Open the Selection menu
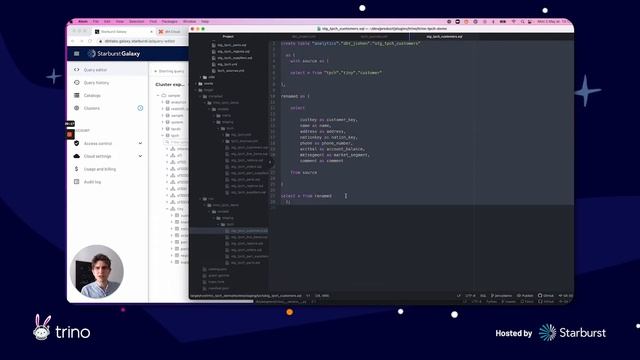This screenshot has width=640, height=360. coord(136,21)
